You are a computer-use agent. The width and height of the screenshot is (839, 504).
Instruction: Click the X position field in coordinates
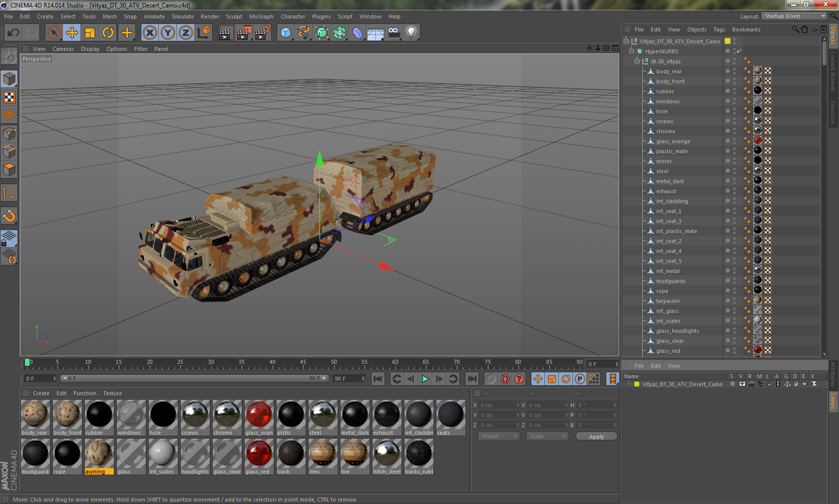[499, 405]
